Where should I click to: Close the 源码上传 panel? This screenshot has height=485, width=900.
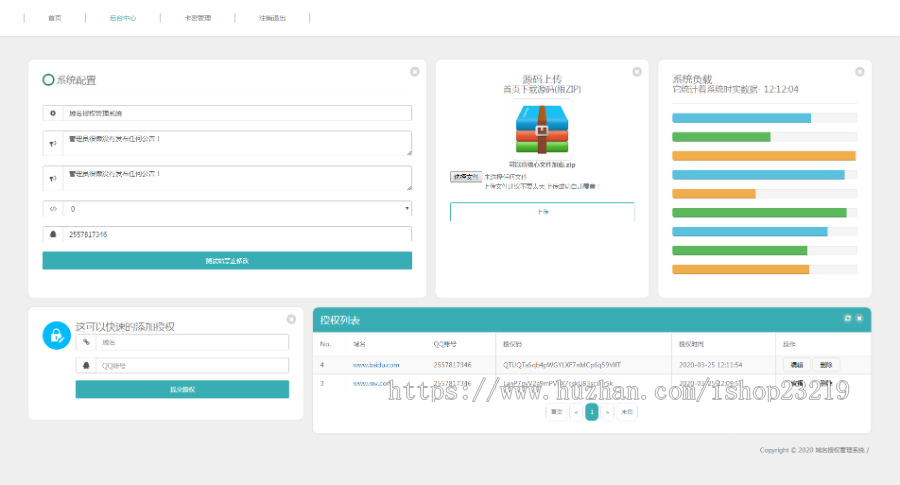point(636,72)
